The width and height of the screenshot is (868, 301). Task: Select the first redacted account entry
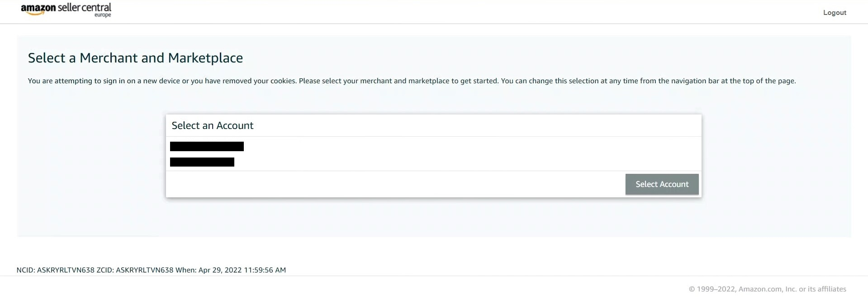tap(207, 147)
